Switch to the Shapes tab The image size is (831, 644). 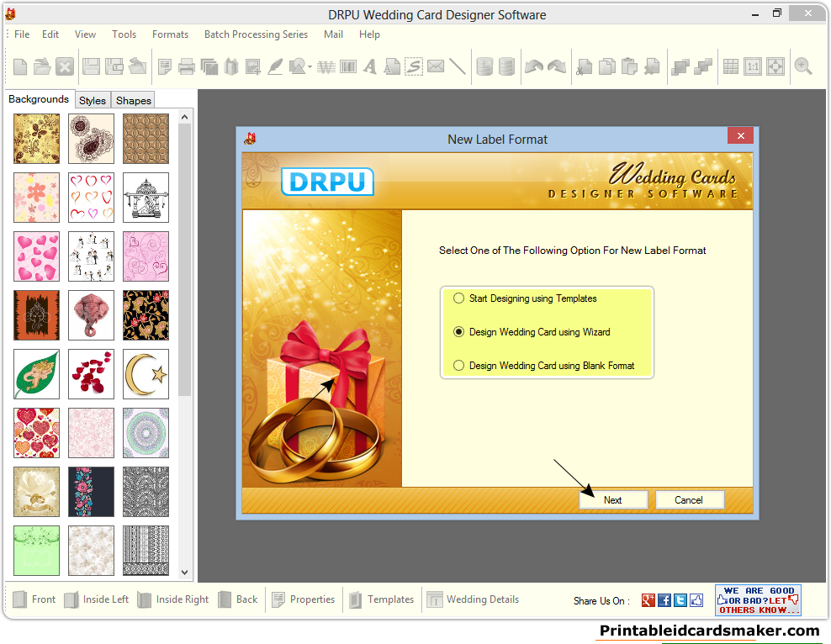(x=134, y=101)
